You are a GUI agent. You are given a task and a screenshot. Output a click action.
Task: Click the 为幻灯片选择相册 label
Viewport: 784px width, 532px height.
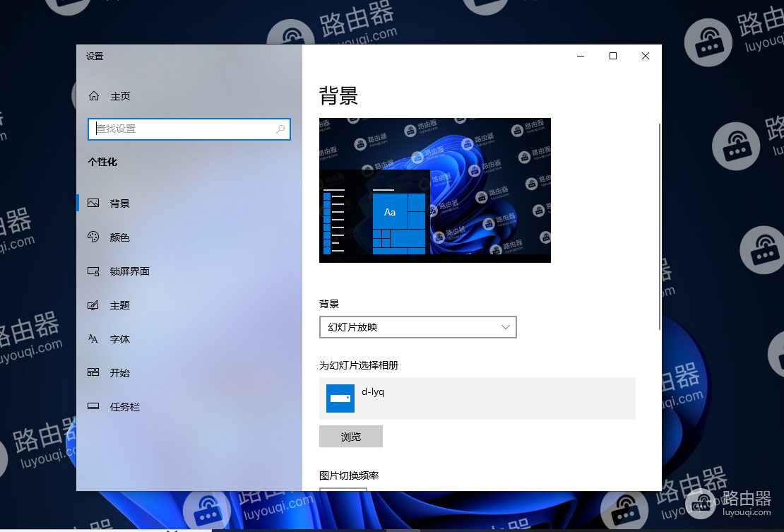[359, 365]
